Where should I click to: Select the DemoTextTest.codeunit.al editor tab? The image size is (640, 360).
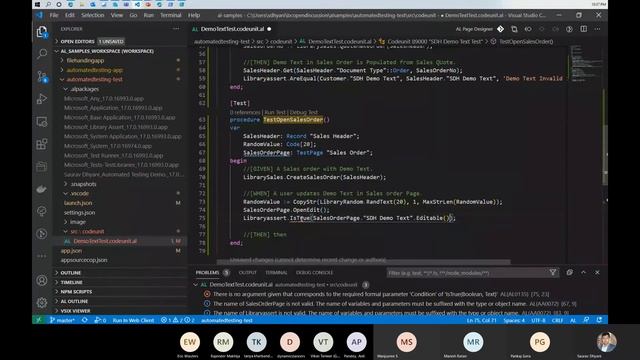click(x=232, y=29)
